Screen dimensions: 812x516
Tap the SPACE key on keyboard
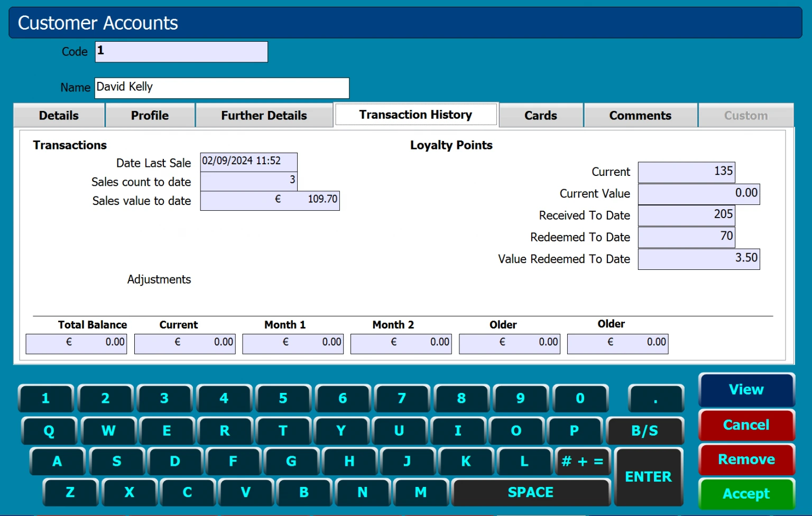(x=530, y=492)
